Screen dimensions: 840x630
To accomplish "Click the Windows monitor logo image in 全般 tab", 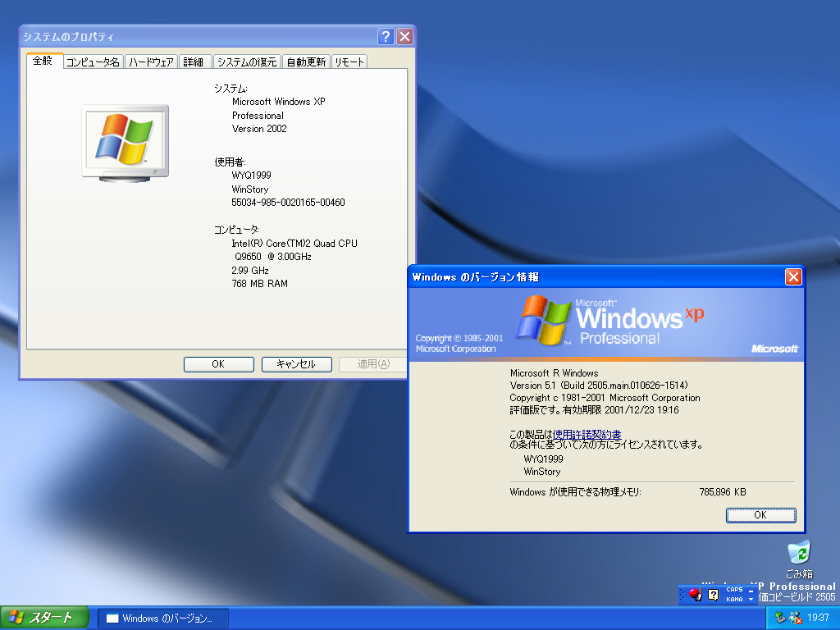I will click(125, 142).
